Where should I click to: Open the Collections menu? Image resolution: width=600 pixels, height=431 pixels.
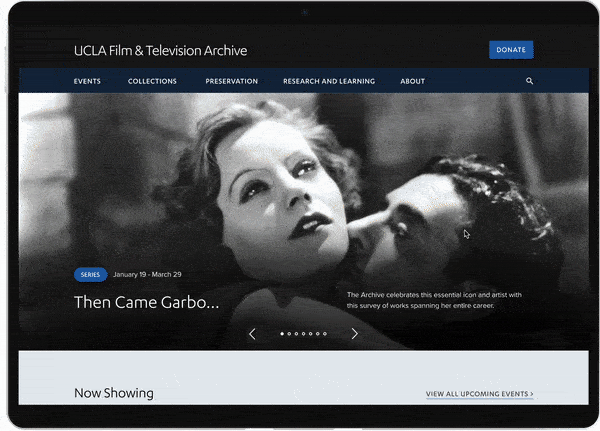[152, 81]
